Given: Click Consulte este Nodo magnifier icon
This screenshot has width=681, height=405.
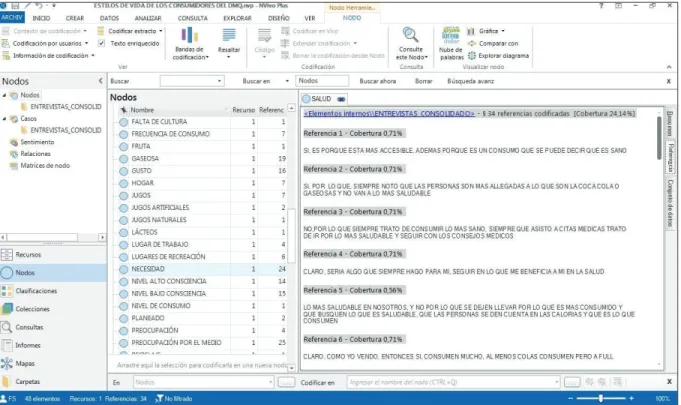Looking at the screenshot, I should [x=410, y=36].
